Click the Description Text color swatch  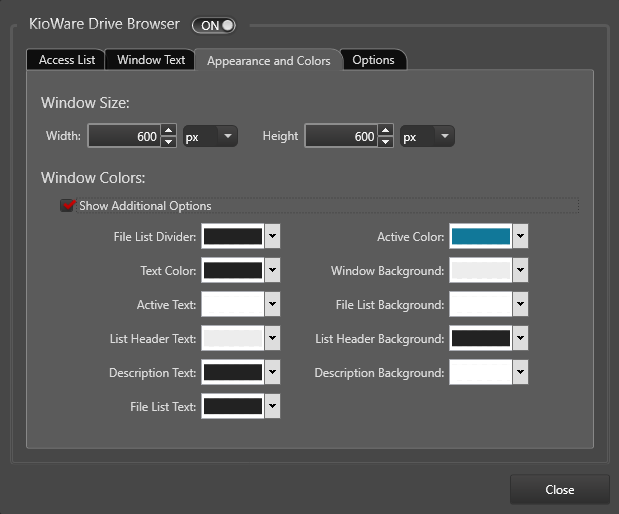[x=233, y=372]
